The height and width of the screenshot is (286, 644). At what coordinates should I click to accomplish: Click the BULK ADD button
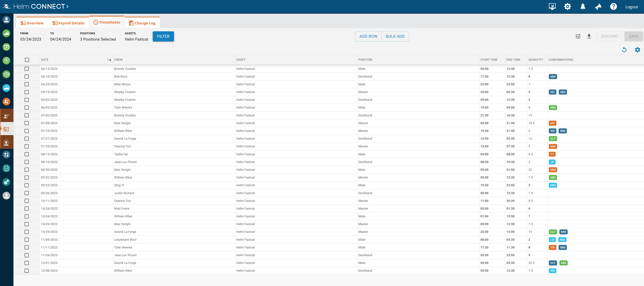coord(395,36)
